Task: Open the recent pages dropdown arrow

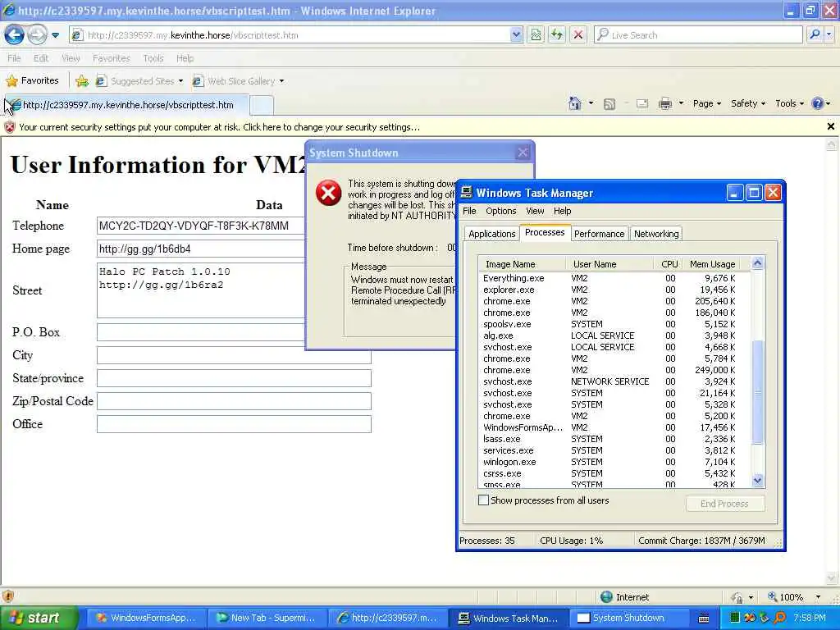Action: click(x=55, y=35)
